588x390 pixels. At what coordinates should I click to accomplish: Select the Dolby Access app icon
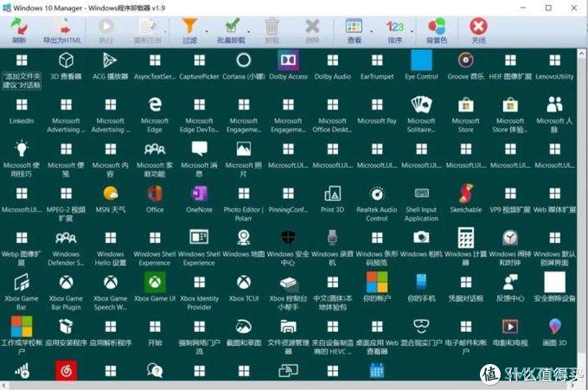[x=288, y=60]
